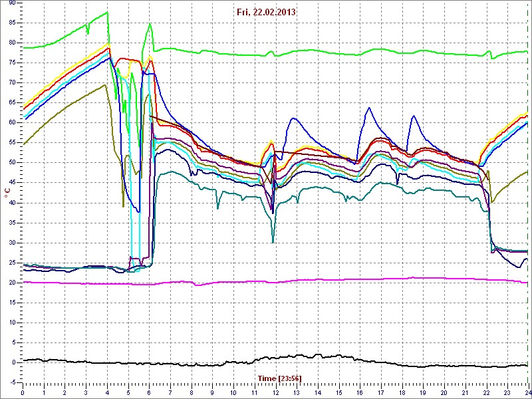Click hour "19" on the time axis
The image size is (532, 399).
coord(423,393)
